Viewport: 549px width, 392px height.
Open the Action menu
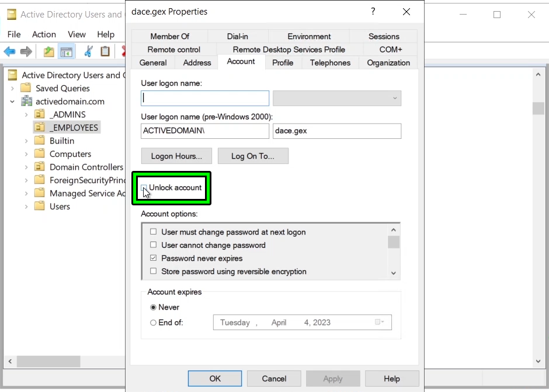pos(44,34)
